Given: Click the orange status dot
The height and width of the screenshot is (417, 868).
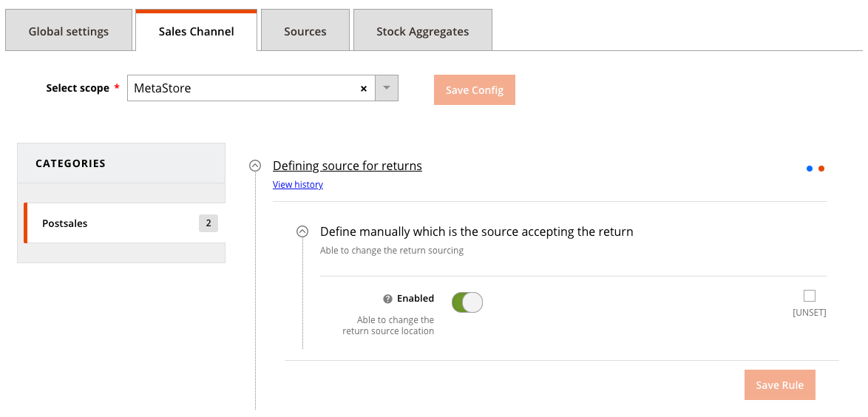Looking at the screenshot, I should click(x=821, y=169).
